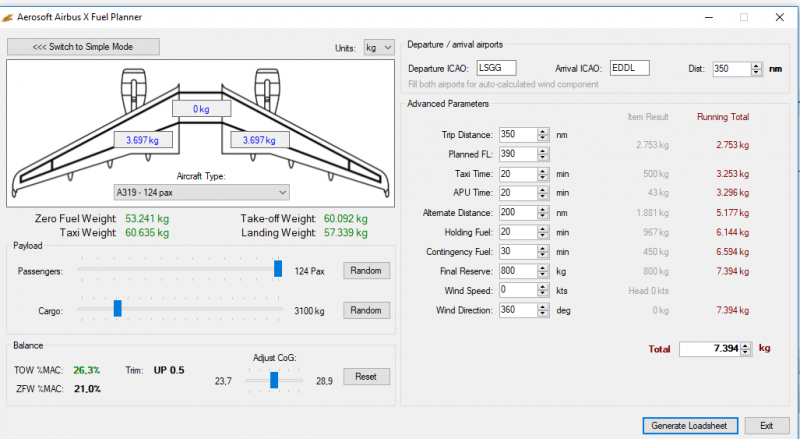Screen dimensions: 800x439
Task: Decrease Contingency Fuel with down arrow
Action: coord(543,255)
